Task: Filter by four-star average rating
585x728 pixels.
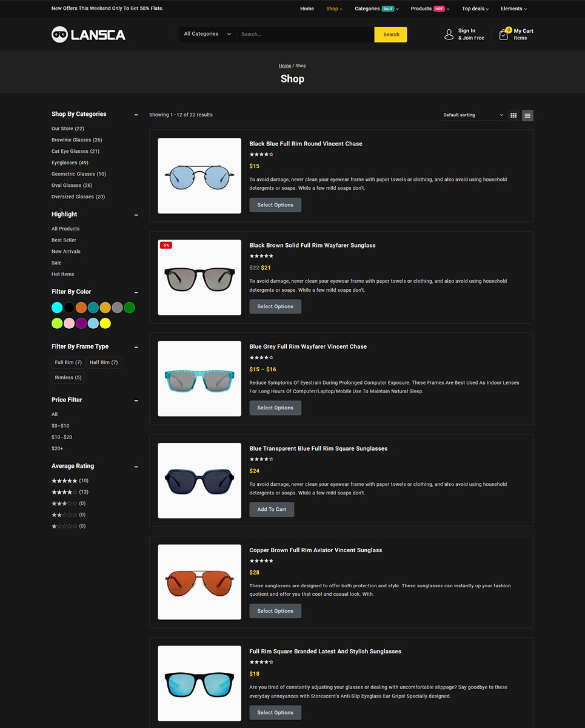Action: click(x=64, y=492)
